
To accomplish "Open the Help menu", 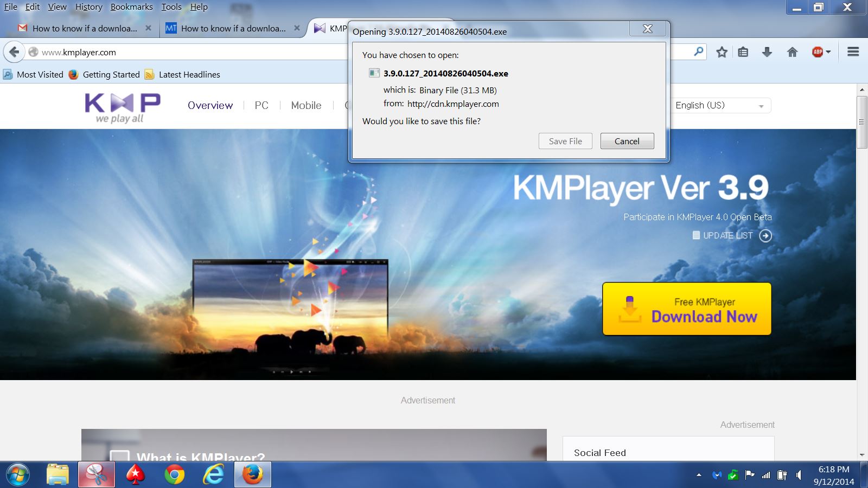I will click(199, 7).
